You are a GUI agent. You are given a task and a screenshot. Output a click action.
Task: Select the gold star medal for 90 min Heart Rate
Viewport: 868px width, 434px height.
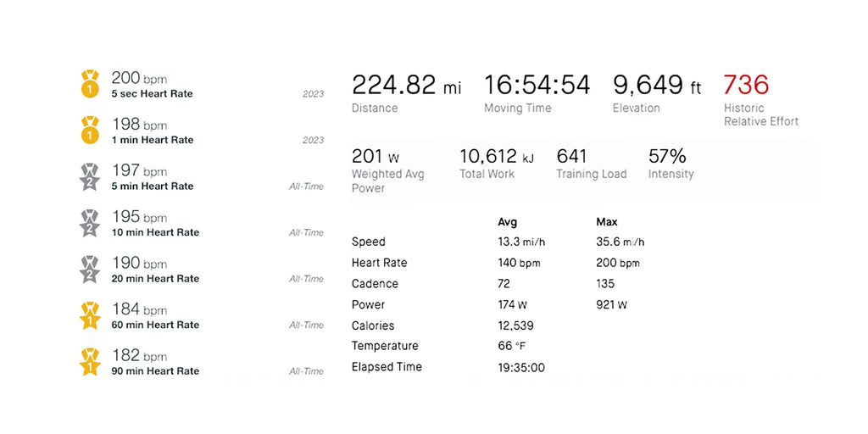click(90, 362)
